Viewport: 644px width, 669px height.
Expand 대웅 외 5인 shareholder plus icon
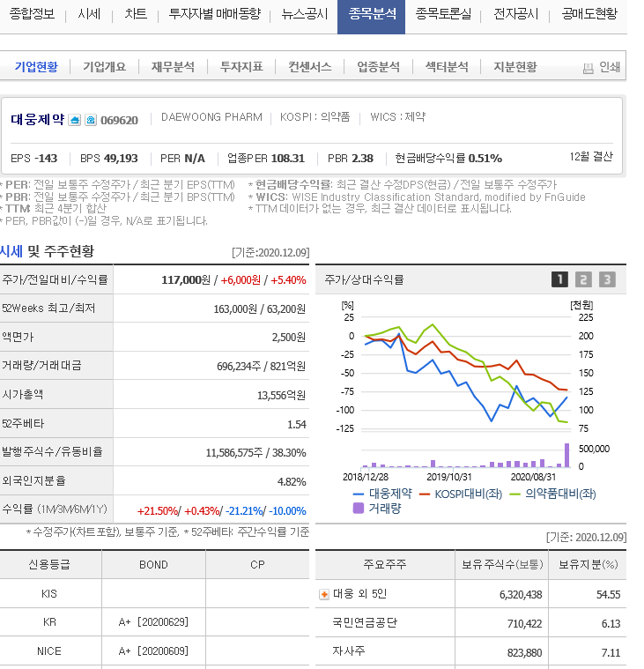324,594
